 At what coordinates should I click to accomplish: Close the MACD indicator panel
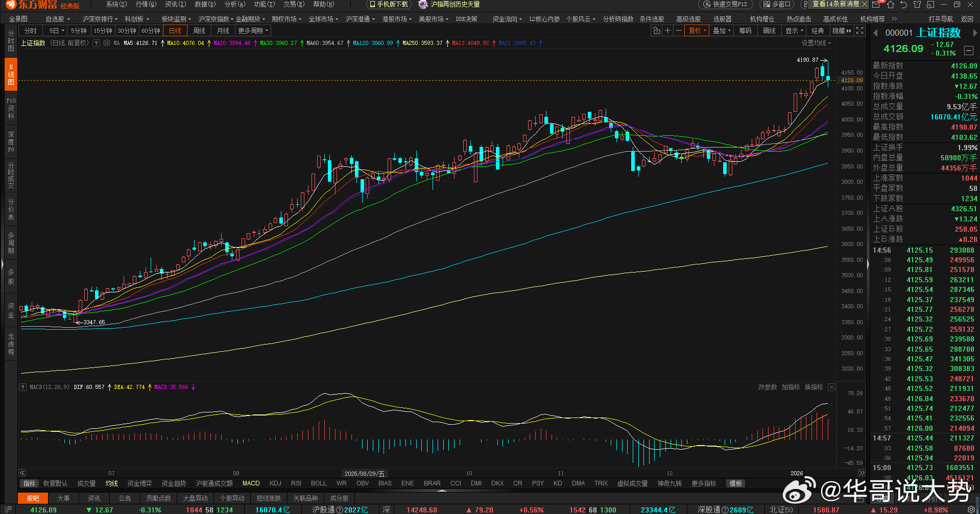coord(831,387)
